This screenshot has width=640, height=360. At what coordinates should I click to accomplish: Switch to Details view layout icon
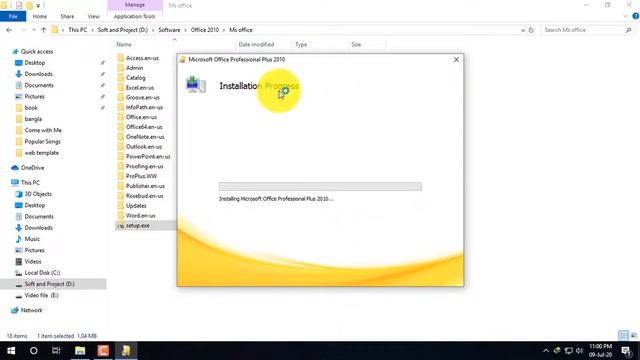point(623,336)
